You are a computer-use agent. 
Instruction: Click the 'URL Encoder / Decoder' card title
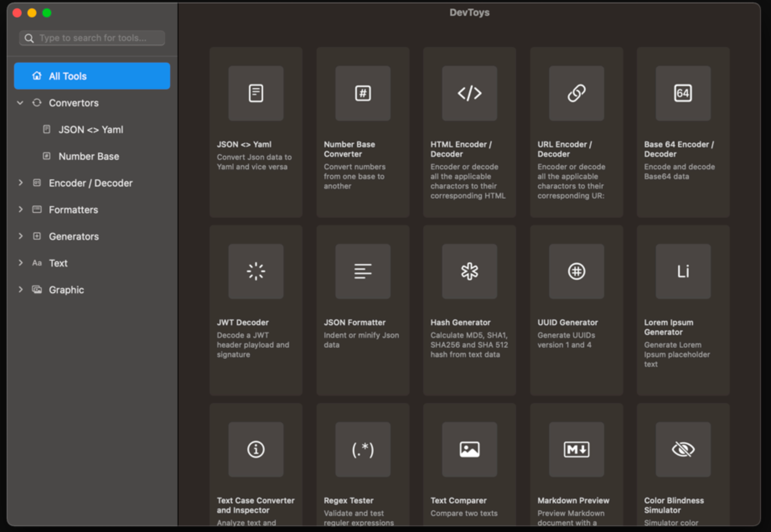(x=565, y=149)
